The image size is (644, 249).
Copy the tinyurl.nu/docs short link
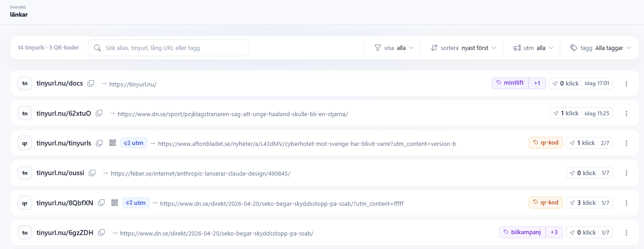tap(91, 83)
